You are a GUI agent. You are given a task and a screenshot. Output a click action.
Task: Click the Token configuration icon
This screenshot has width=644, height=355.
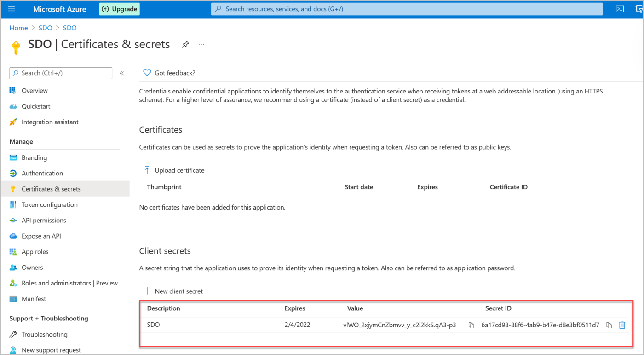click(x=13, y=204)
